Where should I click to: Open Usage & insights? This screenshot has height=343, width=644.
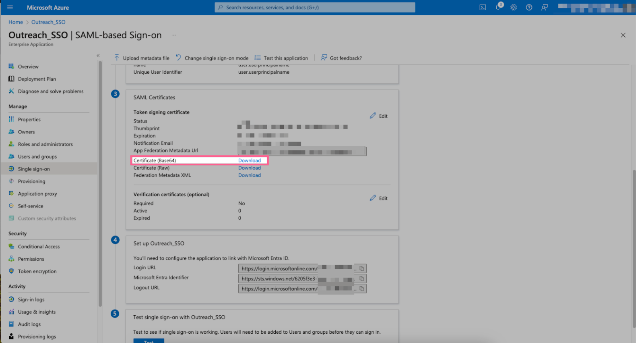pos(37,312)
